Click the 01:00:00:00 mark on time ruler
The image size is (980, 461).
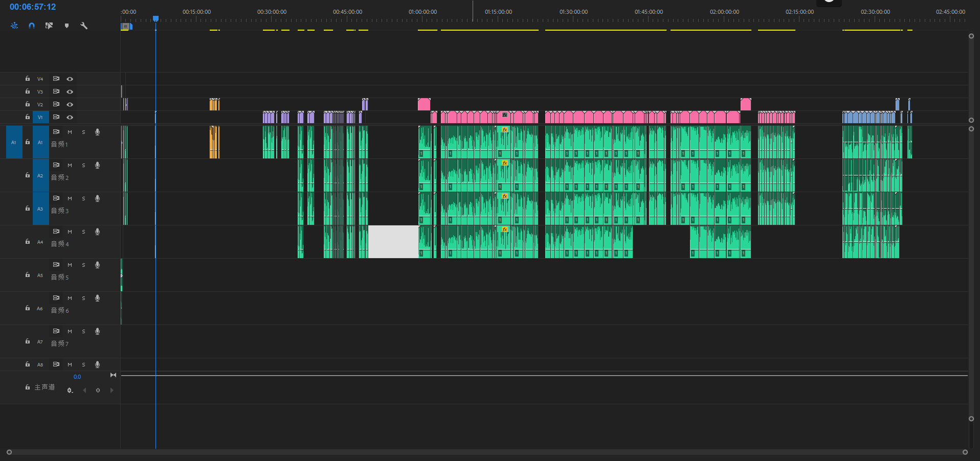coord(422,12)
